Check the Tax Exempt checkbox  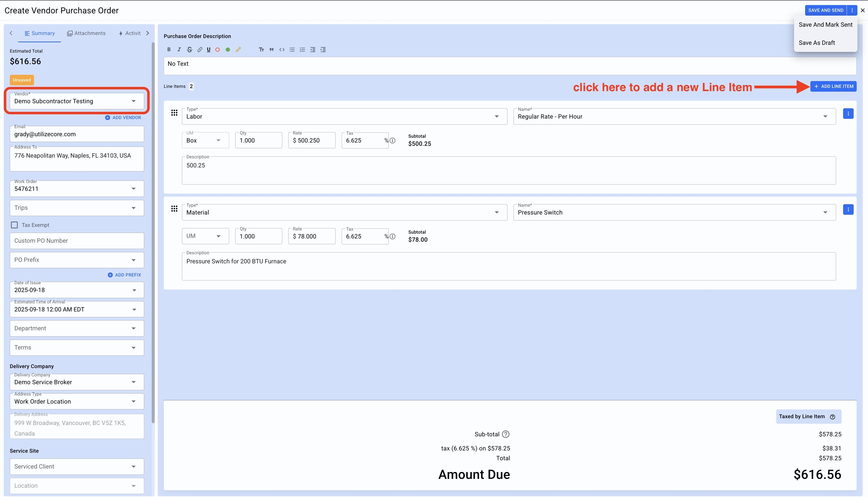pyautogui.click(x=14, y=225)
